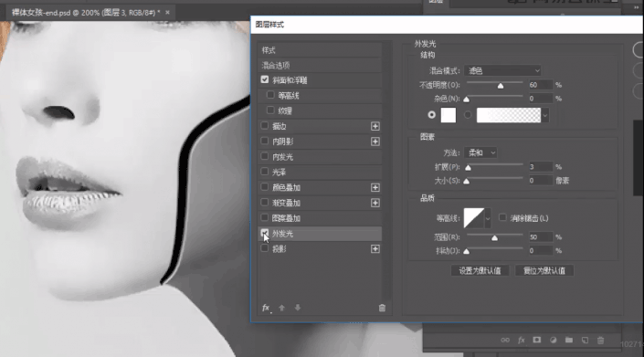Open the technique method dropdown
This screenshot has width=644, height=357.
[x=480, y=153]
